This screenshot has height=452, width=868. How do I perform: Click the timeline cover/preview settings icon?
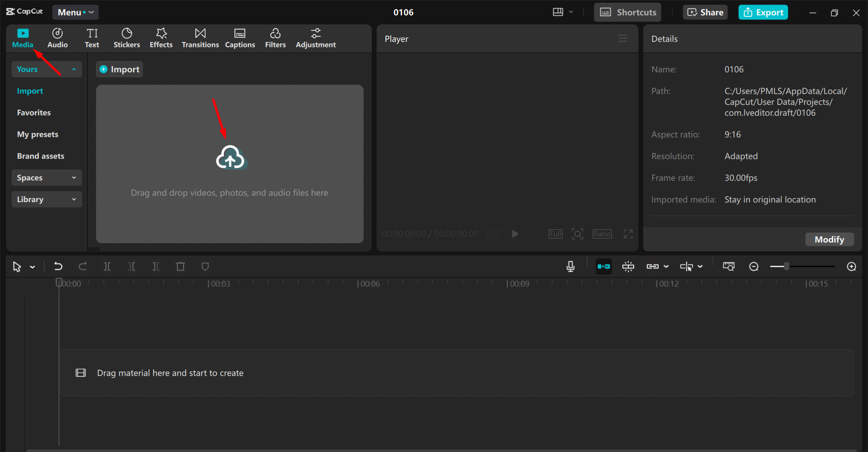point(729,267)
